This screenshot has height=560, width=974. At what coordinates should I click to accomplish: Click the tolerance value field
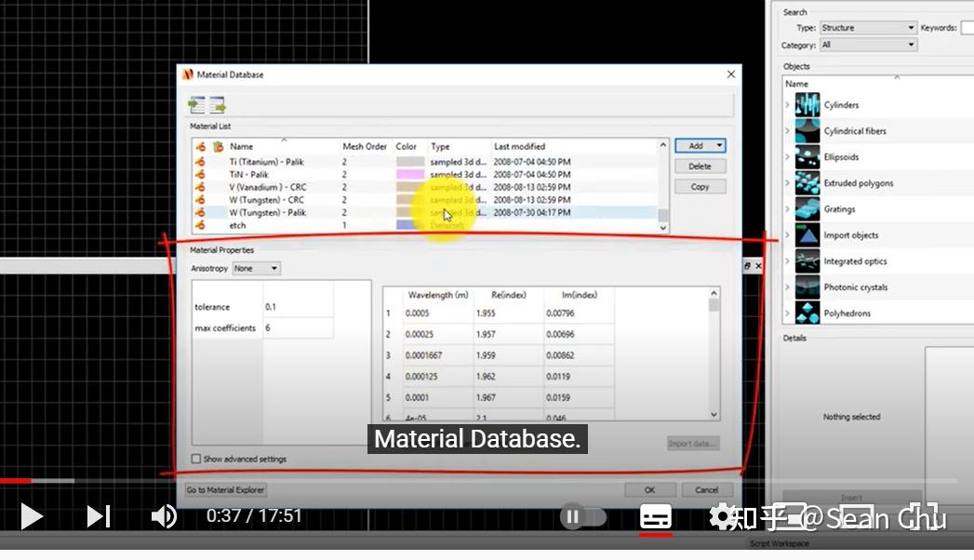click(298, 307)
